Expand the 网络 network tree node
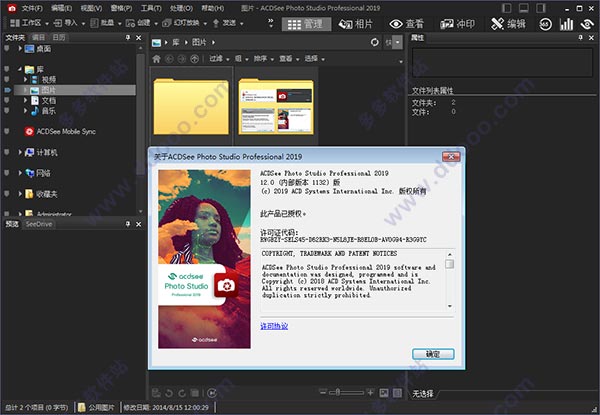 pos(20,173)
